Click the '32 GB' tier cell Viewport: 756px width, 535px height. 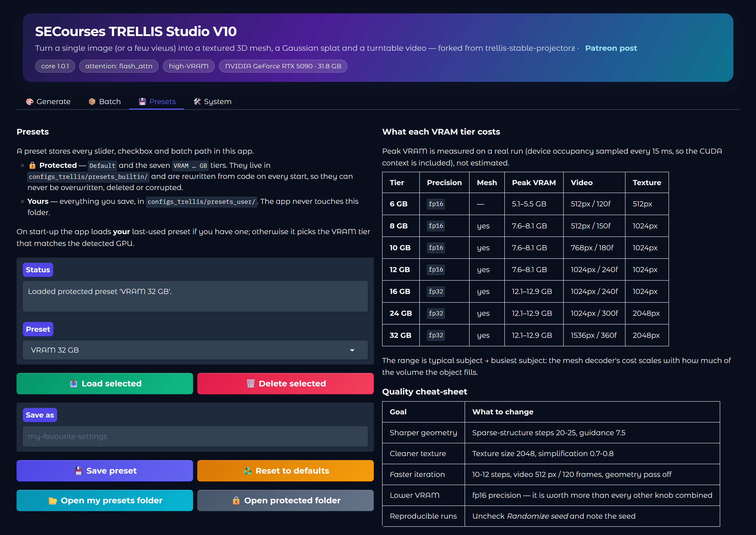pos(401,335)
